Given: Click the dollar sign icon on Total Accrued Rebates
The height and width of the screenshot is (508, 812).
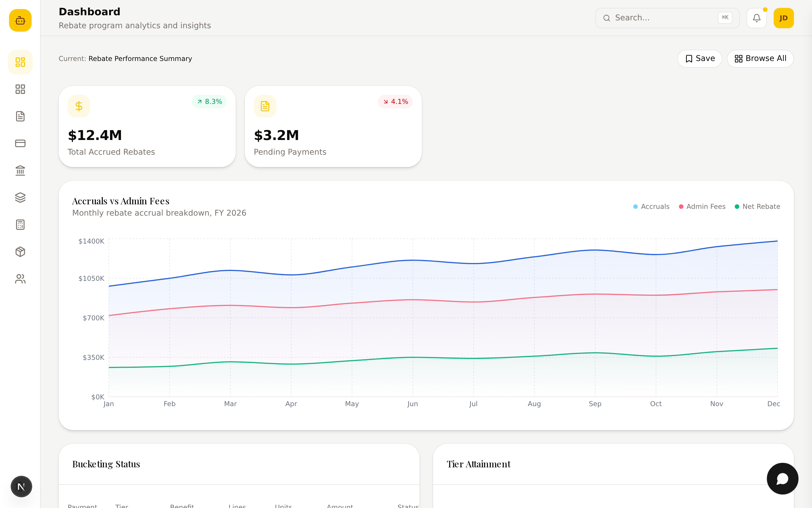Looking at the screenshot, I should pos(79,106).
